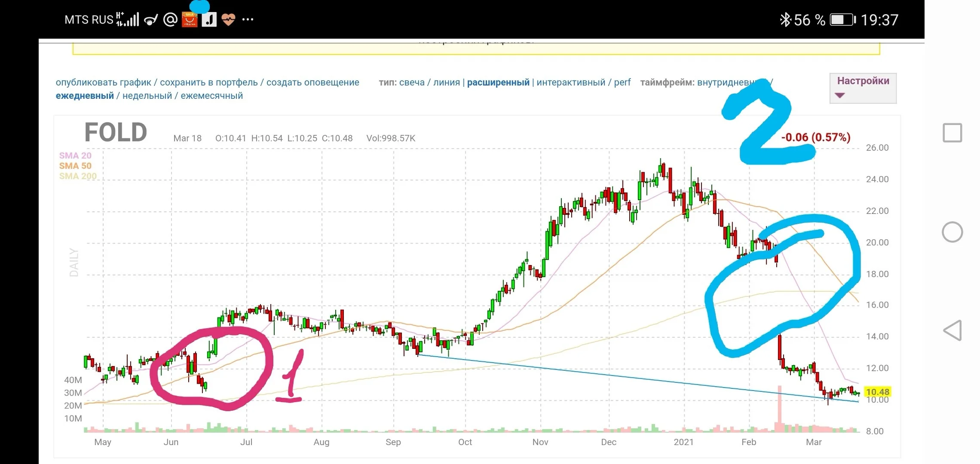The width and height of the screenshot is (980, 464).
Task: Tap the battery icon in status bar
Action: pos(842,20)
